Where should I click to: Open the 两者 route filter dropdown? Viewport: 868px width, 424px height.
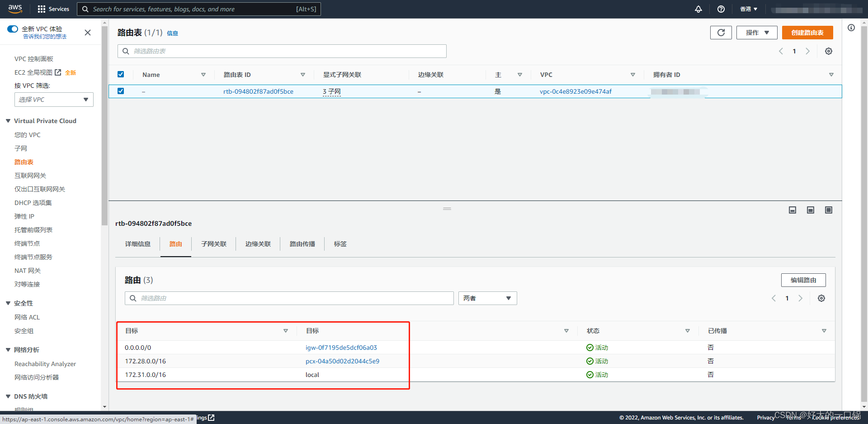(487, 298)
